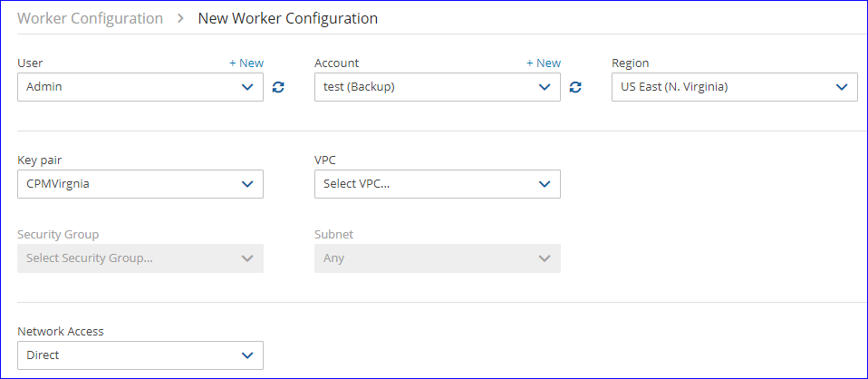This screenshot has height=379, width=868.
Task: Go back to Worker Configuration breadcrumb
Action: point(91,18)
